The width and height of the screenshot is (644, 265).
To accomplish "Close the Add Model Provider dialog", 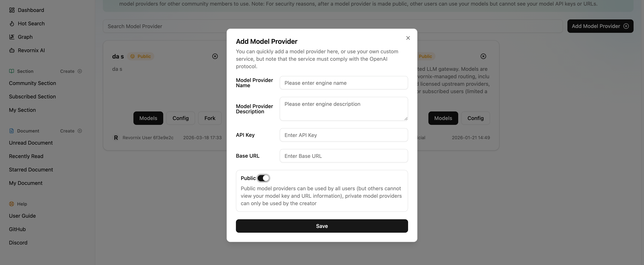I will click(408, 38).
